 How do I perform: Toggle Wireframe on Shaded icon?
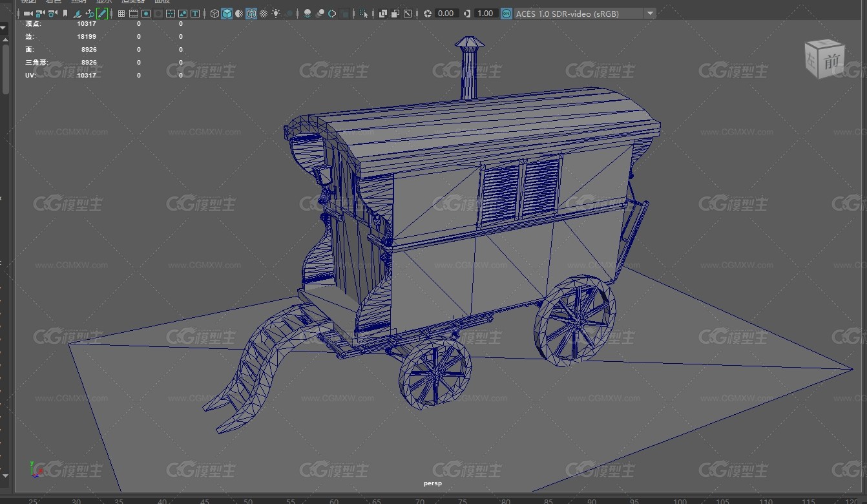click(251, 14)
